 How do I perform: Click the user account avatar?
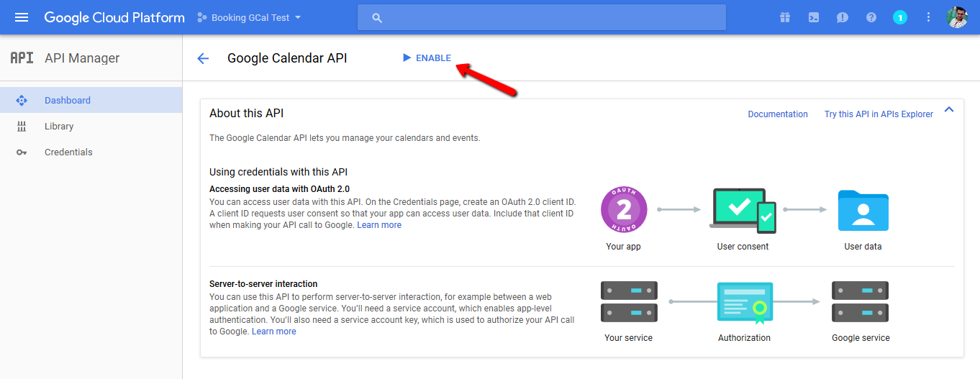point(957,17)
